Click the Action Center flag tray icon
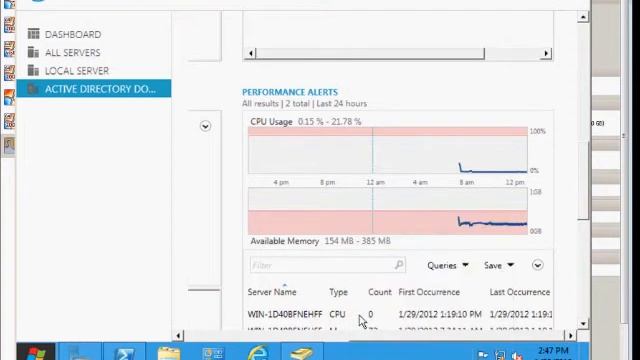This screenshot has height=360, width=640. (483, 355)
